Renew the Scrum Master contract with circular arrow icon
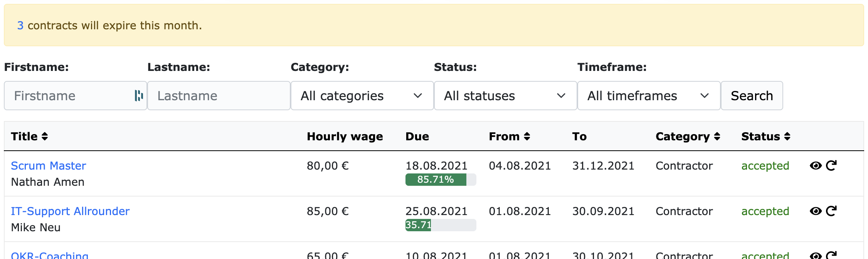 832,165
